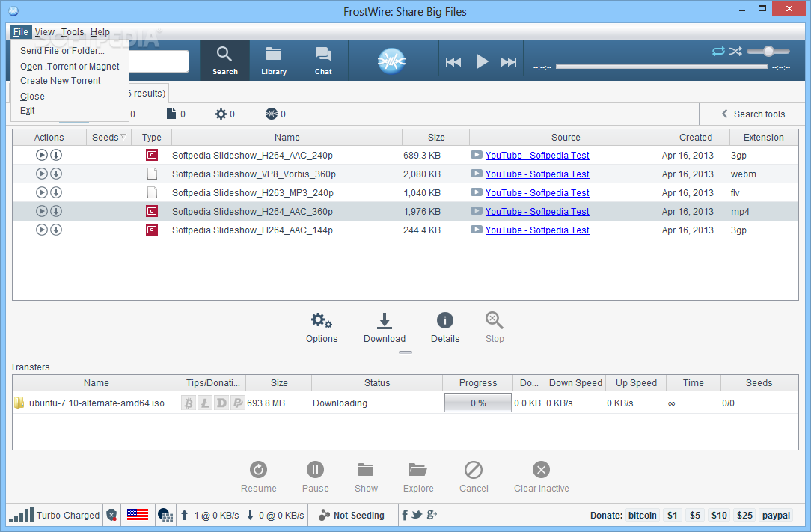The image size is (811, 532).
Task: Choose Send File or Folder menu entry
Action: tap(70, 51)
